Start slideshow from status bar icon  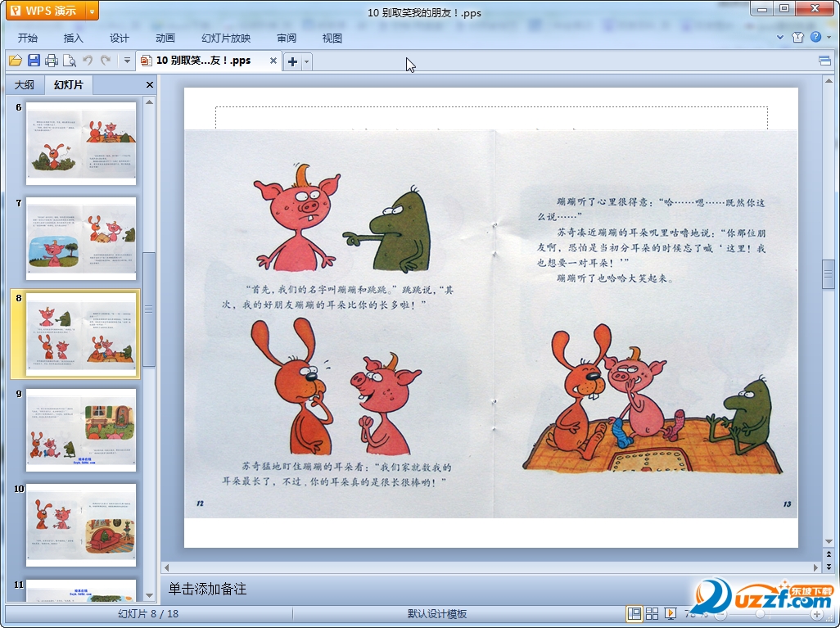tap(670, 613)
